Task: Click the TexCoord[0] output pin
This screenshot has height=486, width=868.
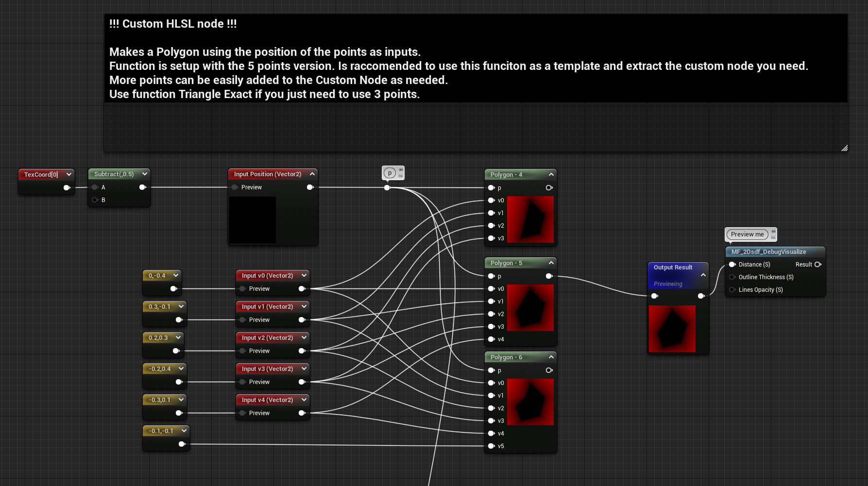Action: point(67,188)
